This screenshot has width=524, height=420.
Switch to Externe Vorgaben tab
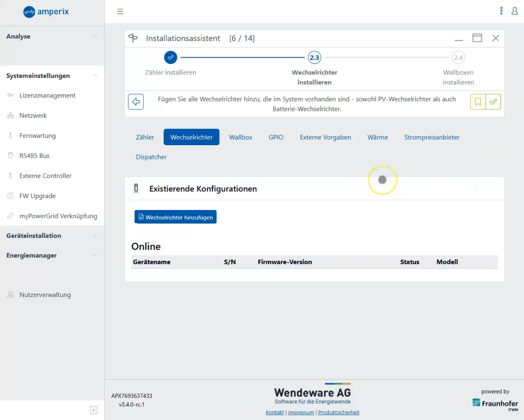pyautogui.click(x=325, y=137)
